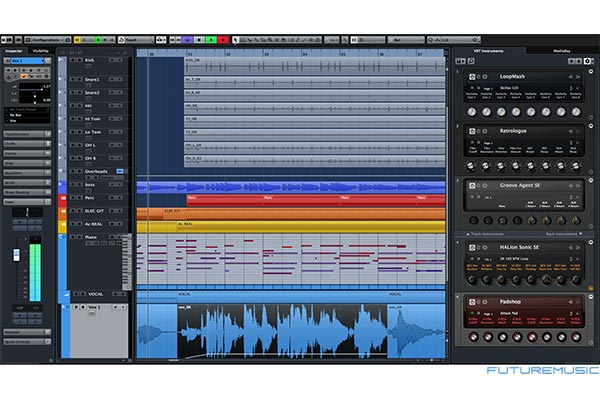600x400 pixels.
Task: Expand the Equalizers section in the Inspector
Action: [x=27, y=173]
